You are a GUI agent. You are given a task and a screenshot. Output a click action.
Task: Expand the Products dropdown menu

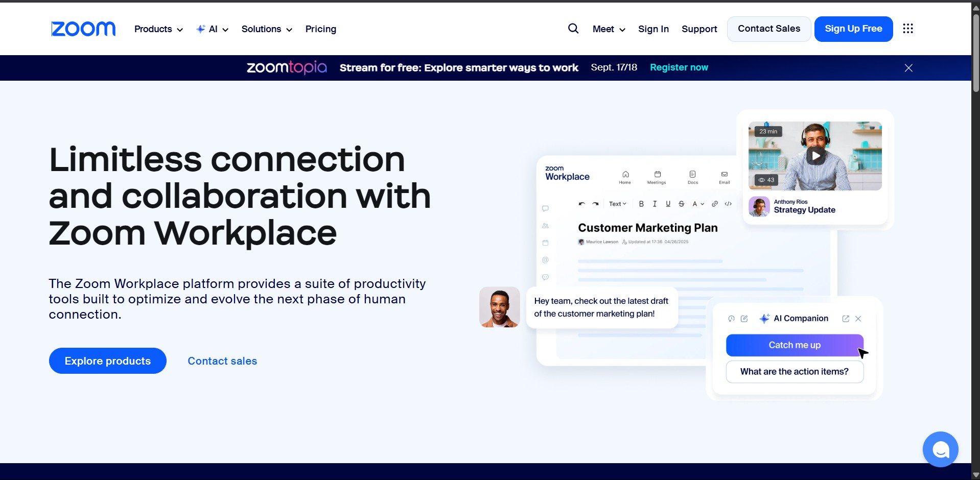click(x=158, y=29)
